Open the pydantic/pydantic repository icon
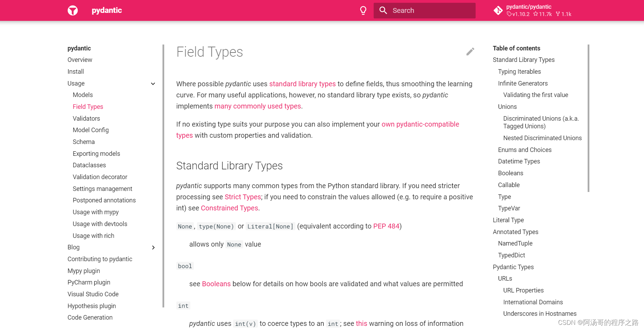644x329 pixels. point(498,10)
